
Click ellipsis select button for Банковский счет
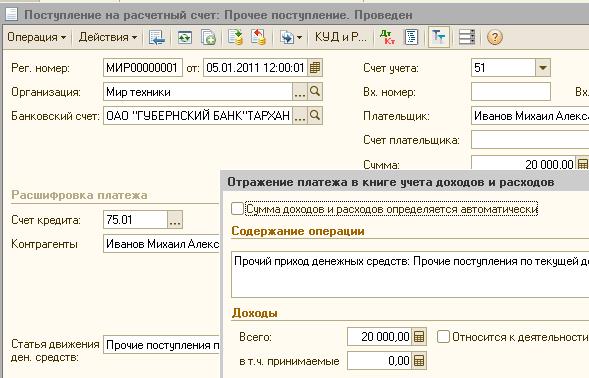[300, 116]
